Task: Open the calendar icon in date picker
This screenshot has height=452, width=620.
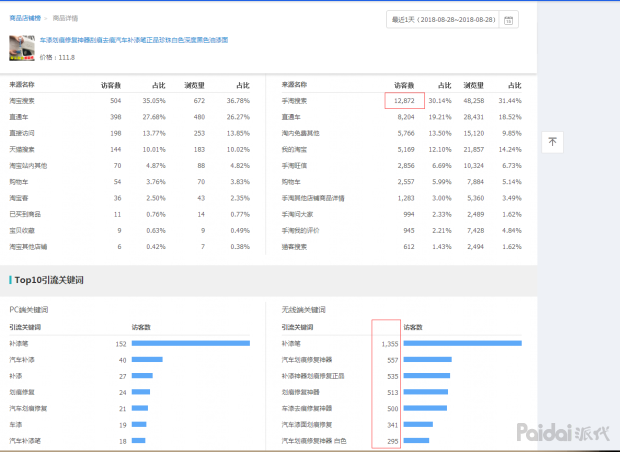Action: pyautogui.click(x=509, y=20)
